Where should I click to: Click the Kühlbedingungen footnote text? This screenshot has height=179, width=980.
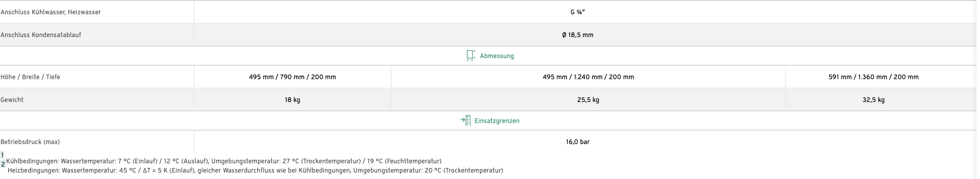point(224,161)
